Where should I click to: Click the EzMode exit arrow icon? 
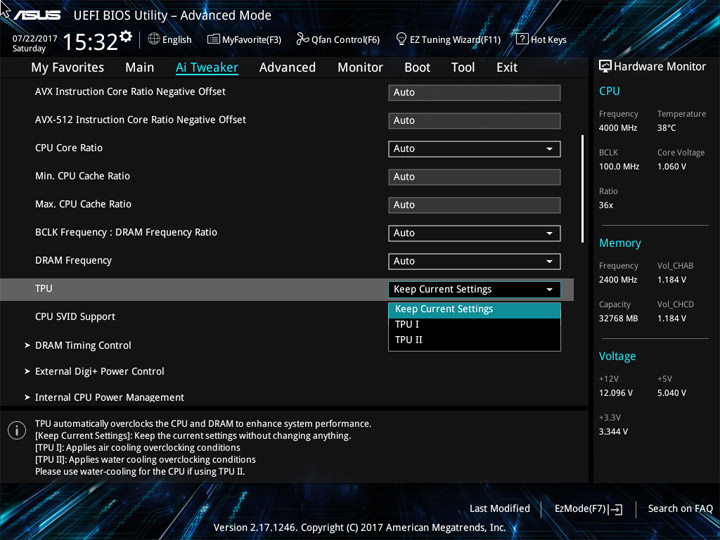(615, 509)
